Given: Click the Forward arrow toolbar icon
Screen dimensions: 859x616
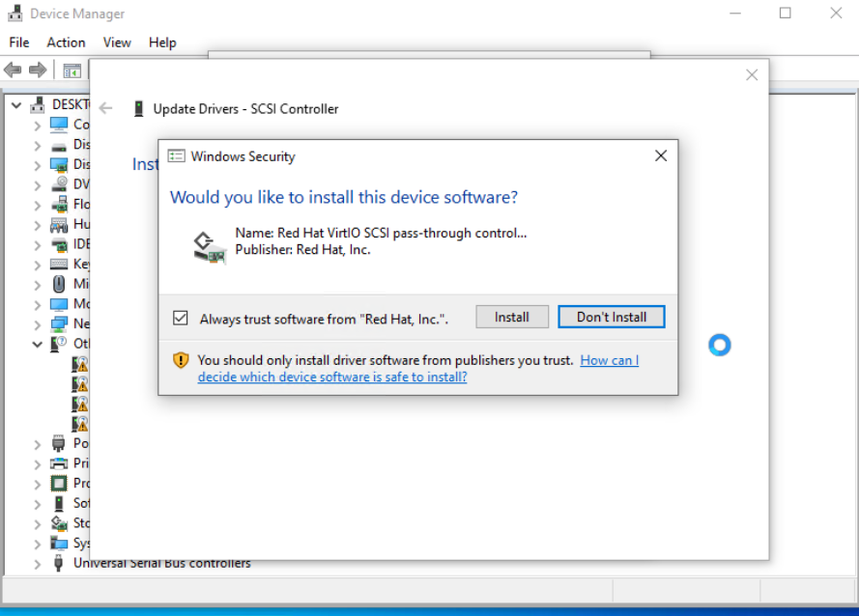Looking at the screenshot, I should tap(38, 70).
